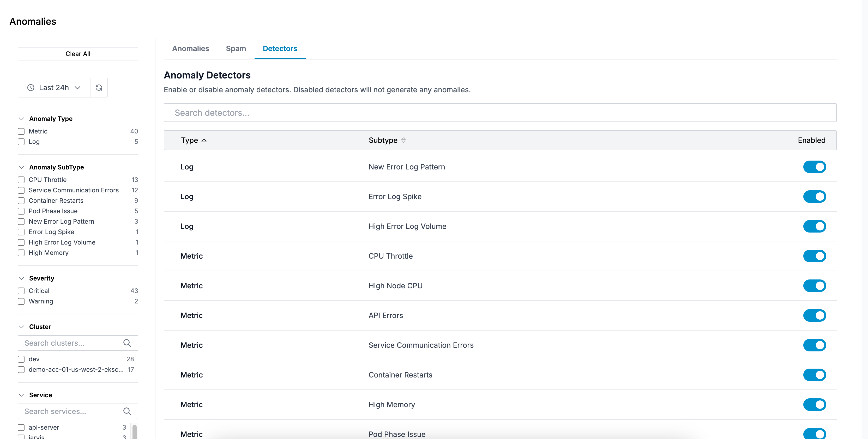Click the search icon in the Service filter
Viewport: 868px width, 439px height.
(x=127, y=411)
